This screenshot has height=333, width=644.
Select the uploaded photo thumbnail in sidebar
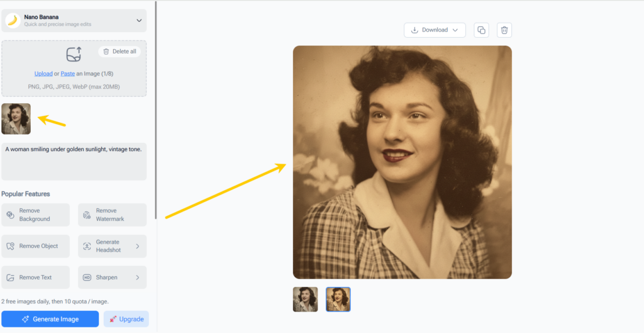[16, 119]
